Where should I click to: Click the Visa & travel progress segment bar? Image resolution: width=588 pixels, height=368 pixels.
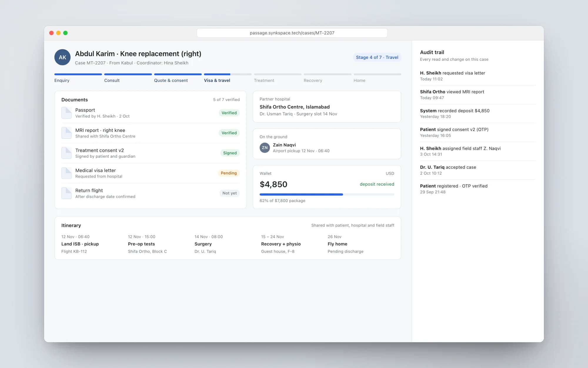(228, 74)
